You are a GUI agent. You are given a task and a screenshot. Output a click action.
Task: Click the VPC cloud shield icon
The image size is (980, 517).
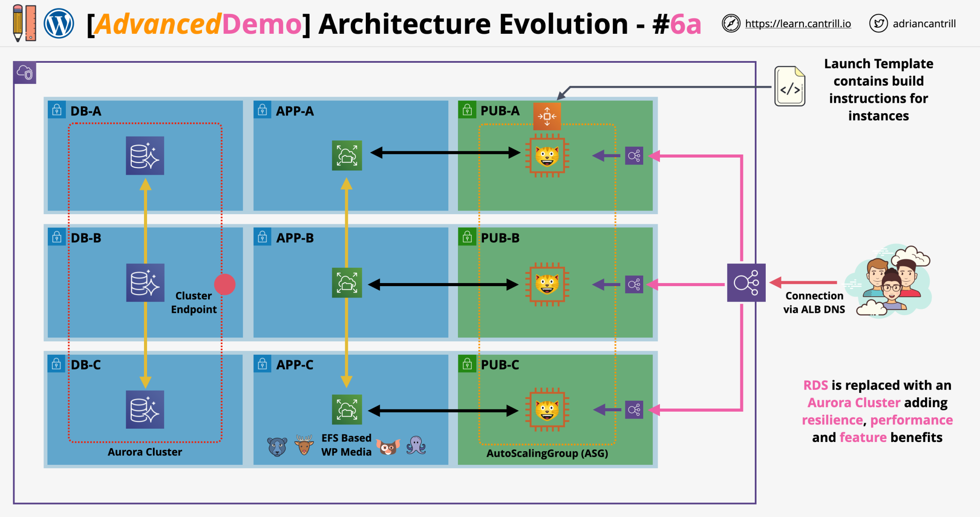(x=25, y=73)
